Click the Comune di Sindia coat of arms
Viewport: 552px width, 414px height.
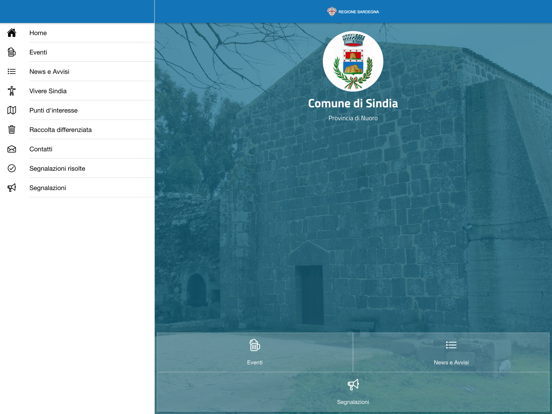(353, 61)
